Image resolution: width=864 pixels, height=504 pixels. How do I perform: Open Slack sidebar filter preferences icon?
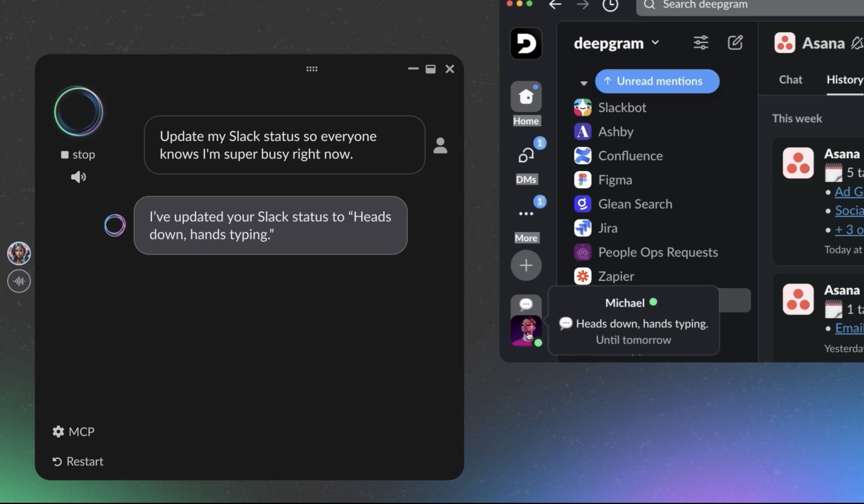point(701,43)
